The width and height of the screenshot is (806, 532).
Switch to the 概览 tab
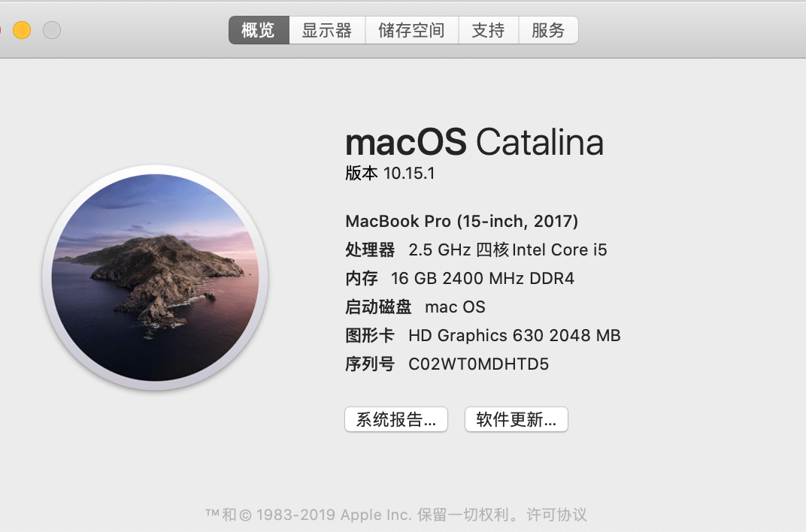pos(259,30)
